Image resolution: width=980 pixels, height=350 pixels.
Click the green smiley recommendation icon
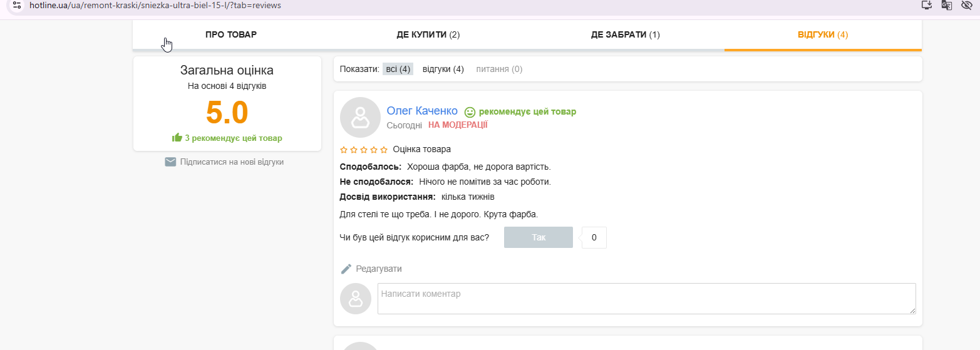(x=470, y=112)
